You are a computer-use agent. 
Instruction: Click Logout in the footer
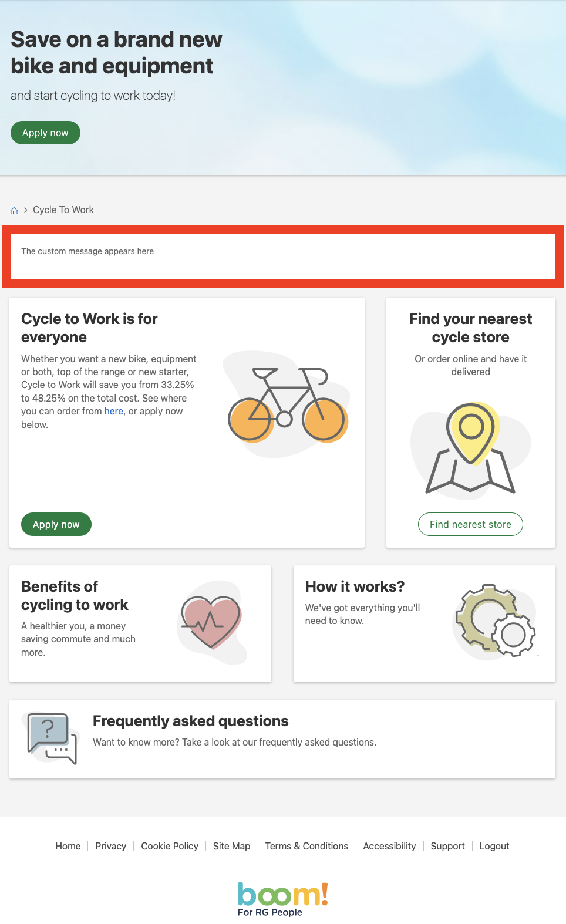(494, 846)
